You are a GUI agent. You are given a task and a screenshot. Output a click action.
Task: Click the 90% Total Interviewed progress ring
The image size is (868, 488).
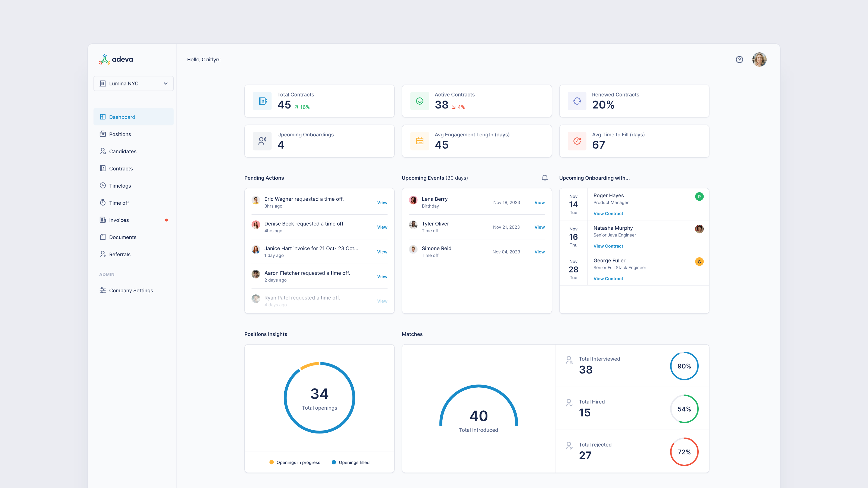point(684,366)
